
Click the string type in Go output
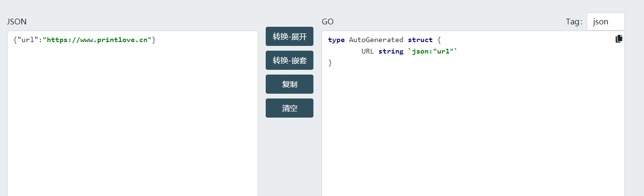391,51
